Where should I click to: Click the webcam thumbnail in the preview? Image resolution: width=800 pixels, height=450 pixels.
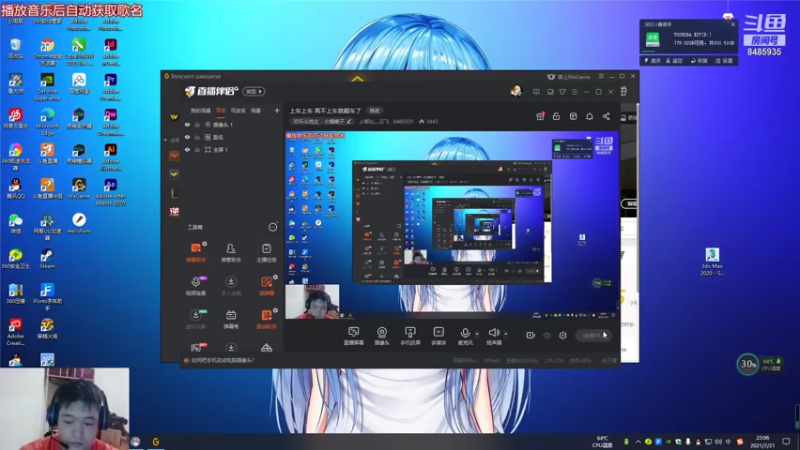point(312,302)
